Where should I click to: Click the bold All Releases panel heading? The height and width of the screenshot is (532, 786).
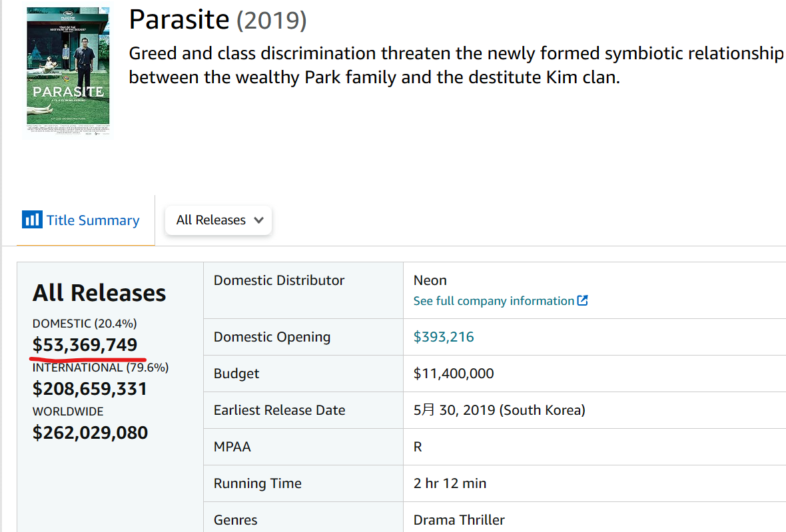(99, 293)
